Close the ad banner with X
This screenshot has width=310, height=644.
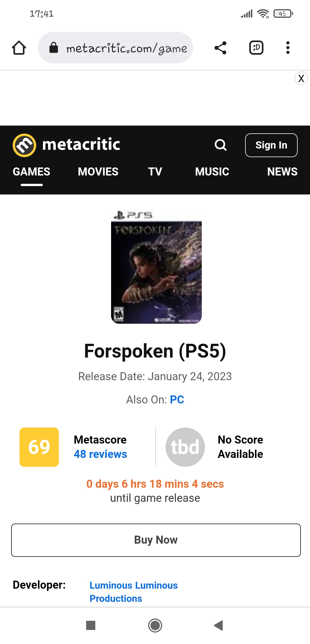pyautogui.click(x=301, y=78)
